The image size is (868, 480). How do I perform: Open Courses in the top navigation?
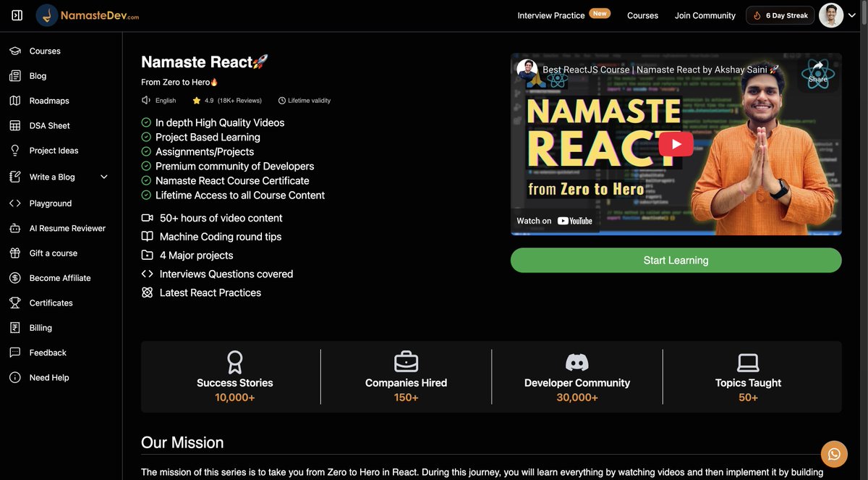[x=642, y=15]
